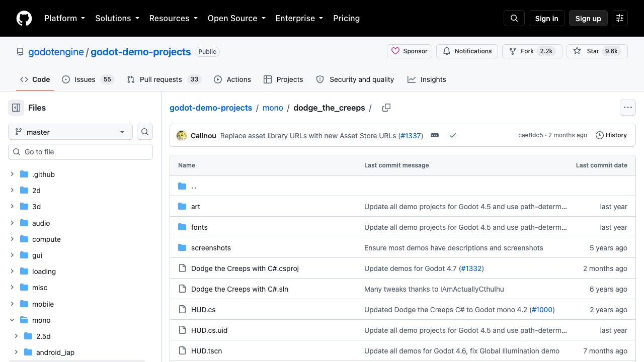Click file icon beside HUD.cs
The height and width of the screenshot is (362, 644).
click(x=182, y=310)
